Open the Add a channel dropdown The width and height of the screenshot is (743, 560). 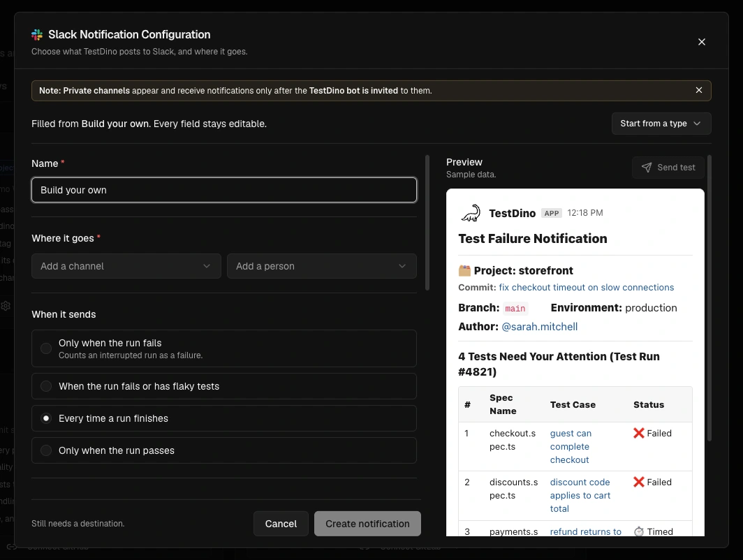126,266
